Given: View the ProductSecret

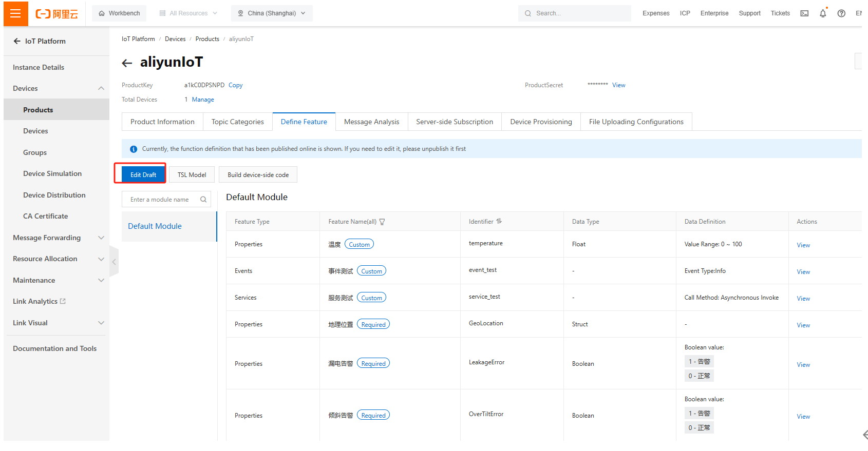Looking at the screenshot, I should tap(618, 85).
